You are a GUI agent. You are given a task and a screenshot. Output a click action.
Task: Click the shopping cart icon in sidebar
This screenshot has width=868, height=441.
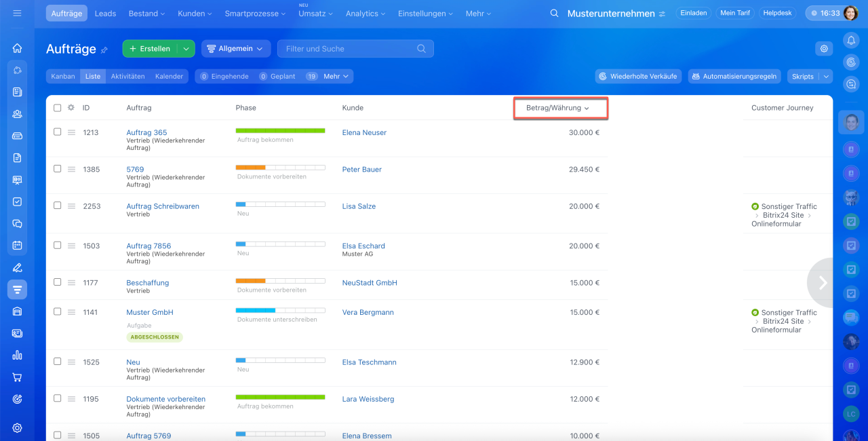click(17, 377)
